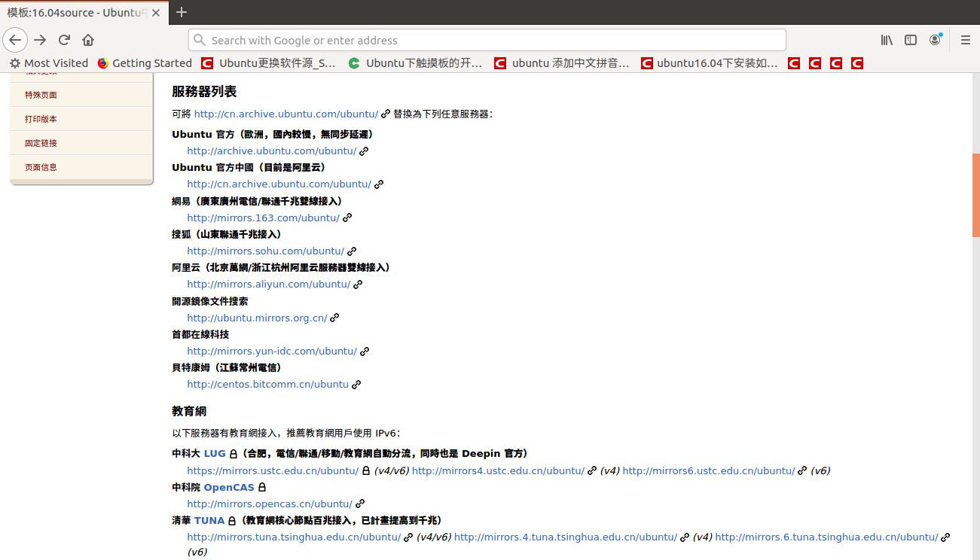Reload the current page
Viewport: 980px width, 560px height.
coord(64,40)
